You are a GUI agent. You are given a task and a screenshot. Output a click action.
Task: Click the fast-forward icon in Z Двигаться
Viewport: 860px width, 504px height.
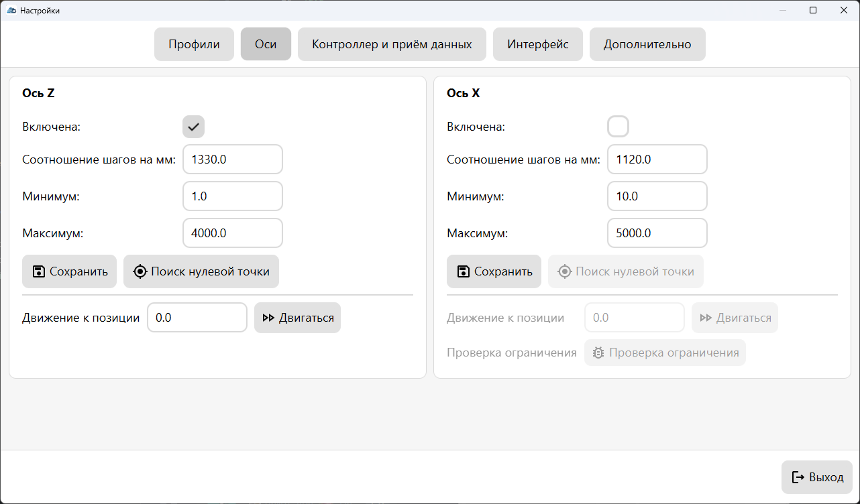pyautogui.click(x=268, y=318)
